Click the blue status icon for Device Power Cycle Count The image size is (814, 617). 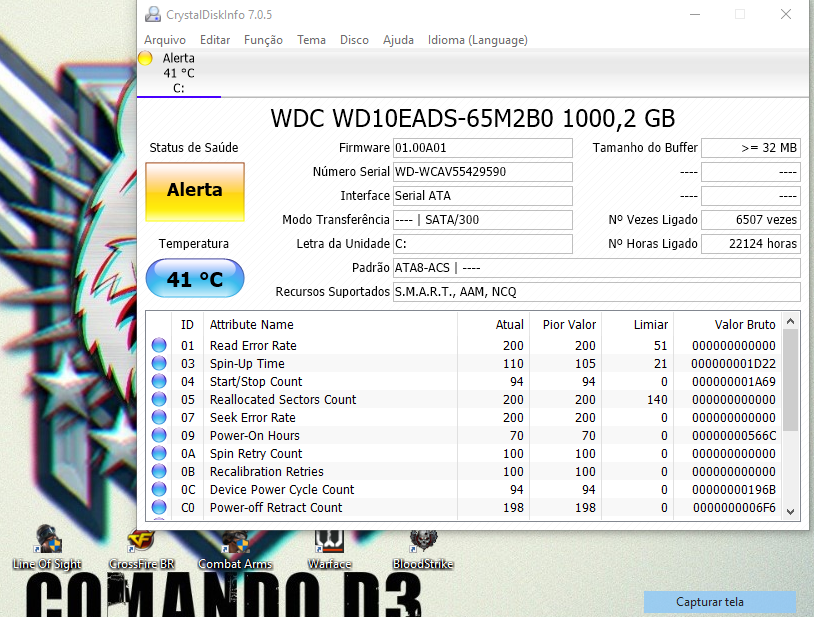159,489
